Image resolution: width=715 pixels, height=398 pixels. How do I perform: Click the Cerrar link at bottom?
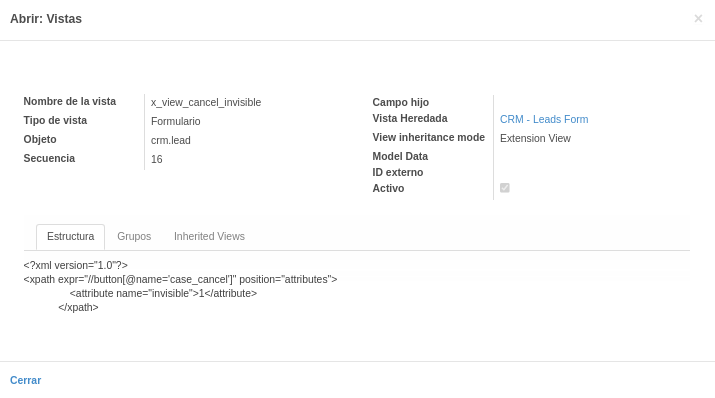pos(26,380)
